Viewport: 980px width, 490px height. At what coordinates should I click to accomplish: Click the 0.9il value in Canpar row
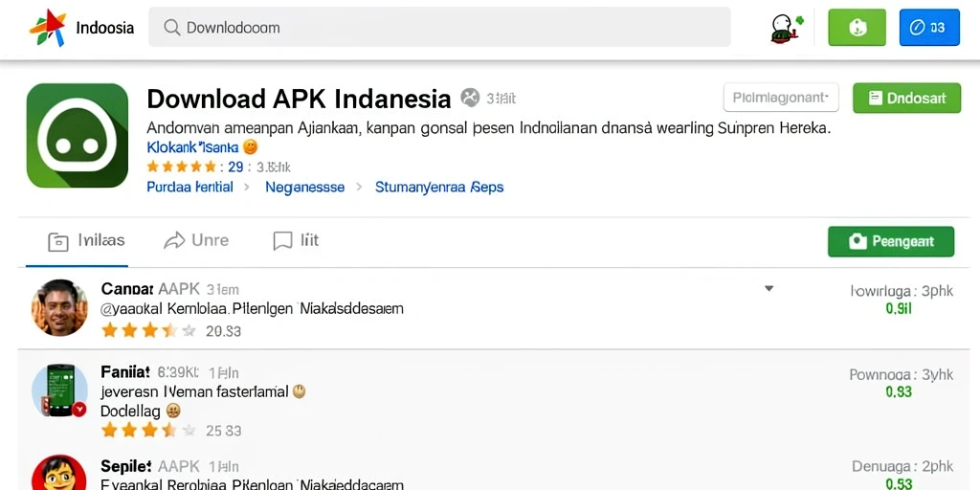coord(899,308)
